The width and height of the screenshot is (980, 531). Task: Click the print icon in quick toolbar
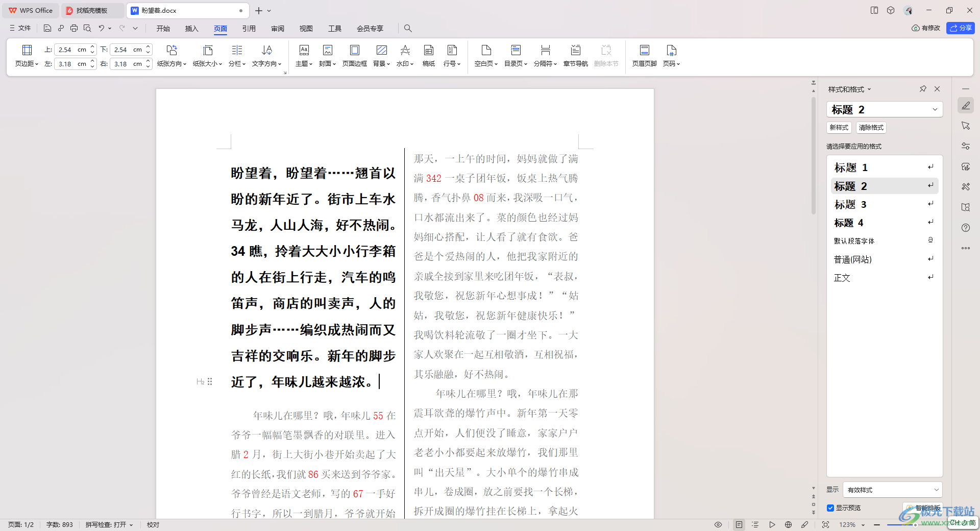coord(74,28)
